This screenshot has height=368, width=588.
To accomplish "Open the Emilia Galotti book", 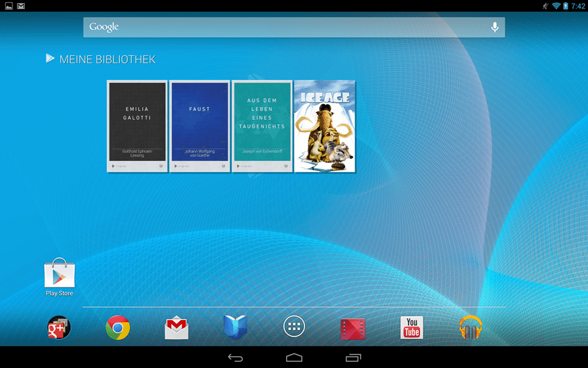I will 136,126.
